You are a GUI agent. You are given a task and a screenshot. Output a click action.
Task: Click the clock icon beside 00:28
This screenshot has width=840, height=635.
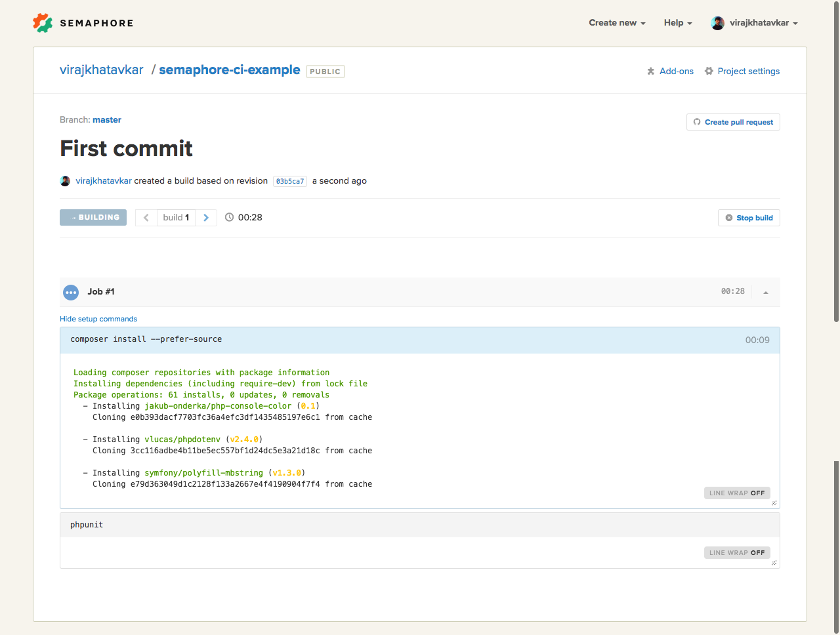click(x=229, y=217)
